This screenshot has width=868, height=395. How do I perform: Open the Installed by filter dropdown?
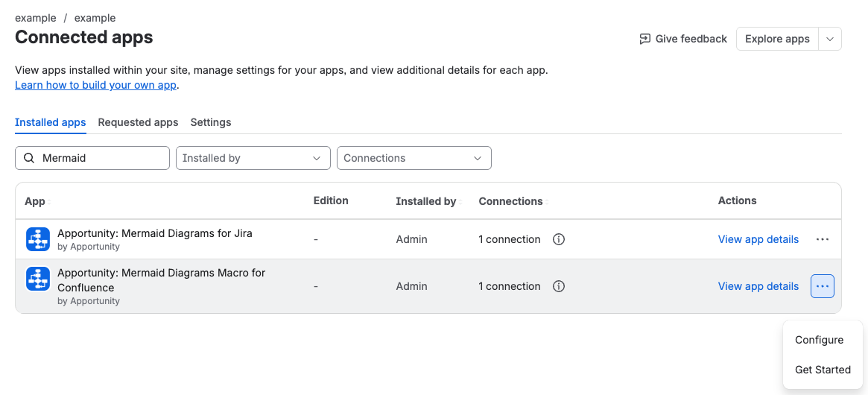[253, 158]
